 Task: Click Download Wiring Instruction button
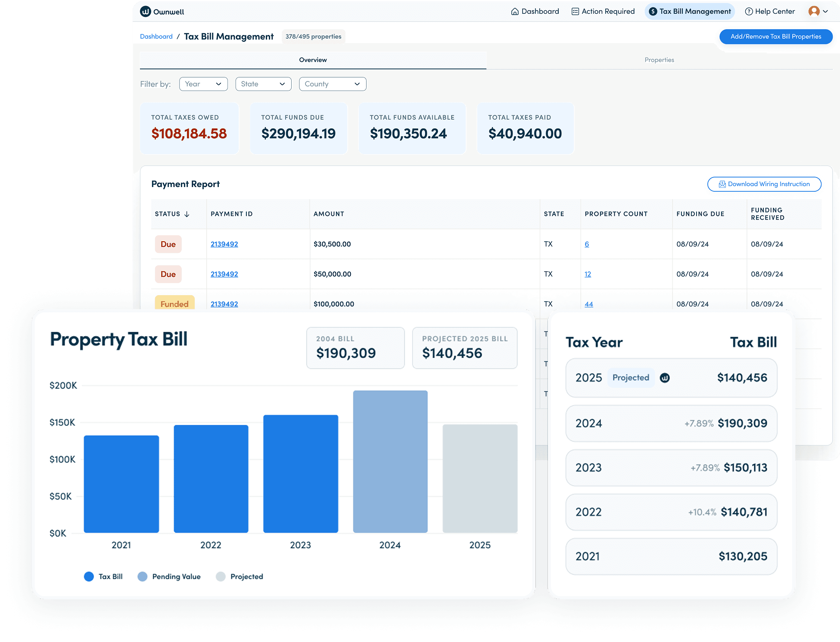(x=764, y=184)
